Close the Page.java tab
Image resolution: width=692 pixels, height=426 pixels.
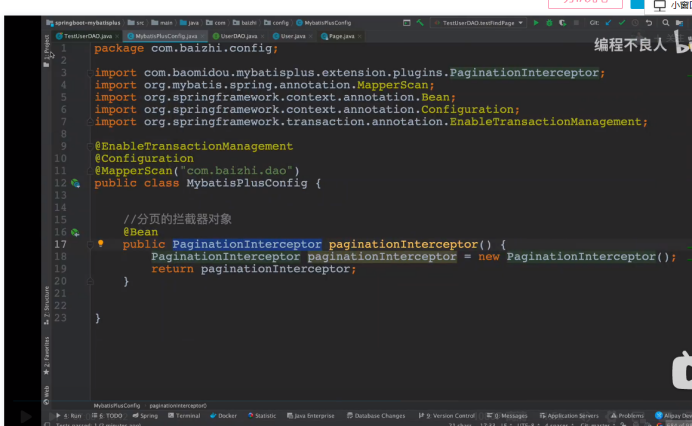(360, 36)
